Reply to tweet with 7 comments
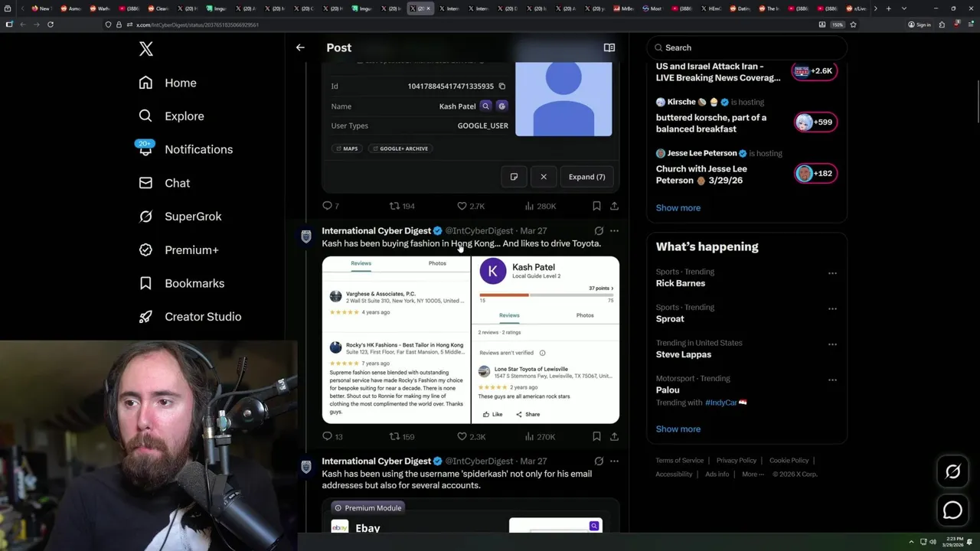 coord(331,206)
